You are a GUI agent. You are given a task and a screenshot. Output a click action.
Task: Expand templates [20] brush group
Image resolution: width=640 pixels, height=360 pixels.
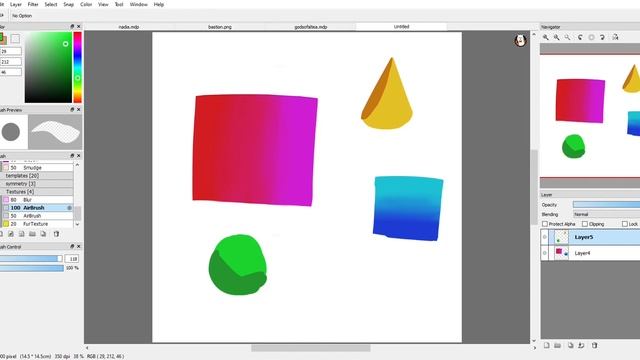click(x=37, y=176)
